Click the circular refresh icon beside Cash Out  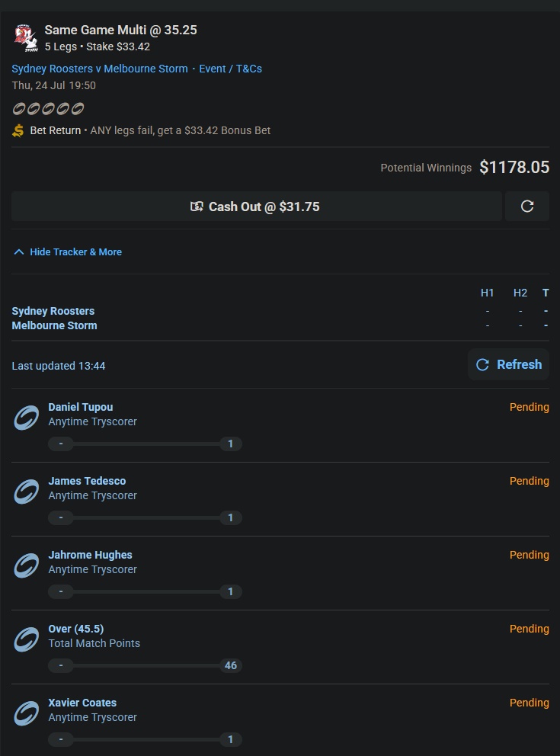527,207
